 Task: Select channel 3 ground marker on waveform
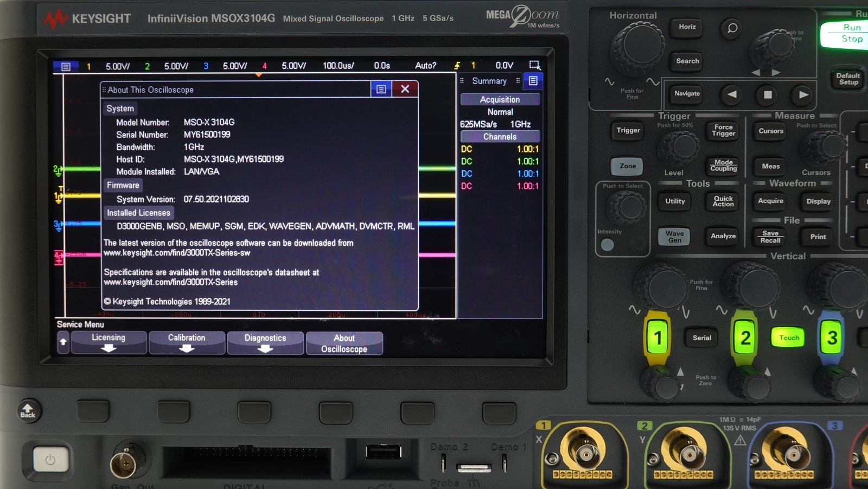click(x=58, y=225)
